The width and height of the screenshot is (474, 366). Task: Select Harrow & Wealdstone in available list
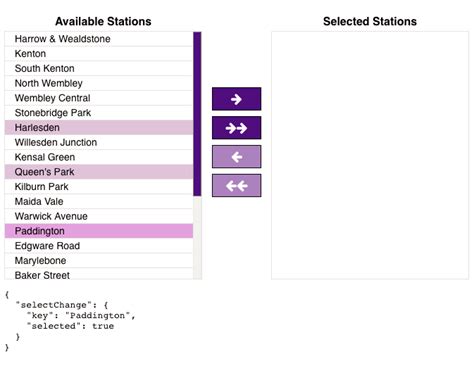[99, 39]
